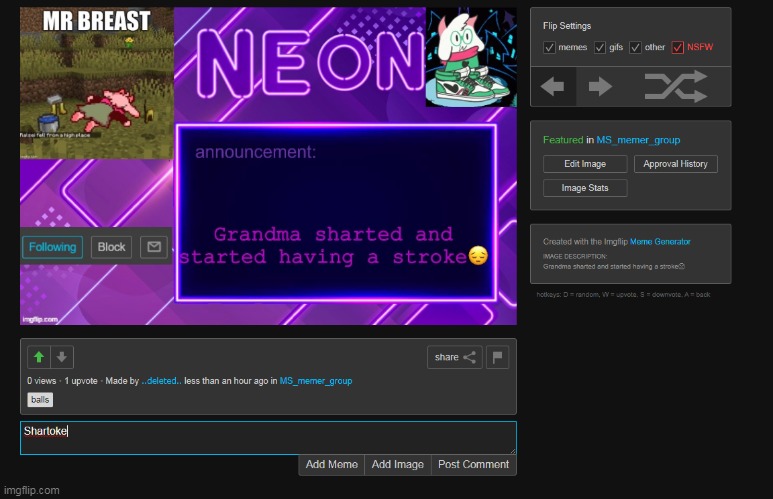
Task: Open Edit Image
Action: [x=585, y=164]
